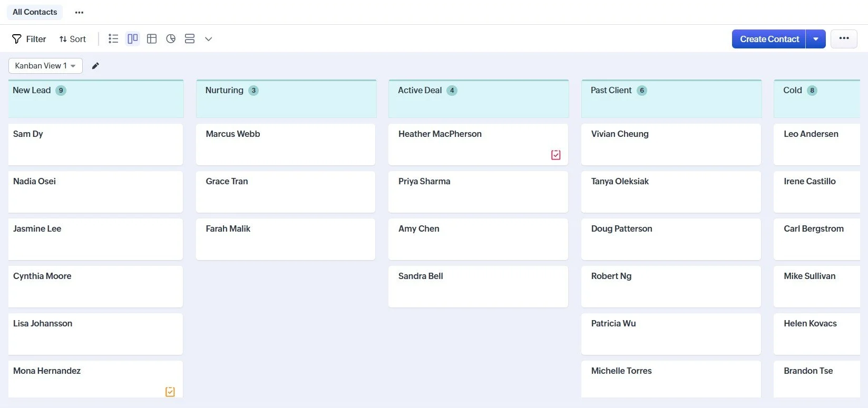The image size is (868, 408).
Task: Click the task icon on Mona Hernandez's card
Action: pyautogui.click(x=170, y=392)
